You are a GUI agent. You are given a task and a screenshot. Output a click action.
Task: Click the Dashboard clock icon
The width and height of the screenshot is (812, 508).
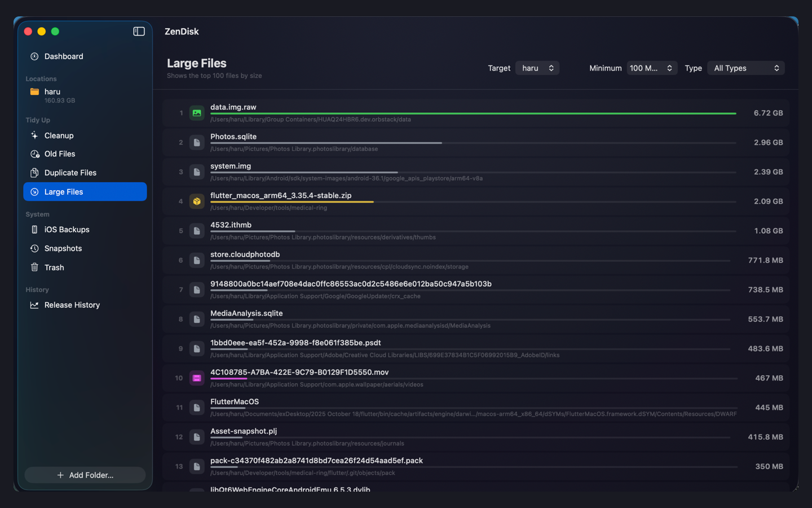click(x=34, y=56)
